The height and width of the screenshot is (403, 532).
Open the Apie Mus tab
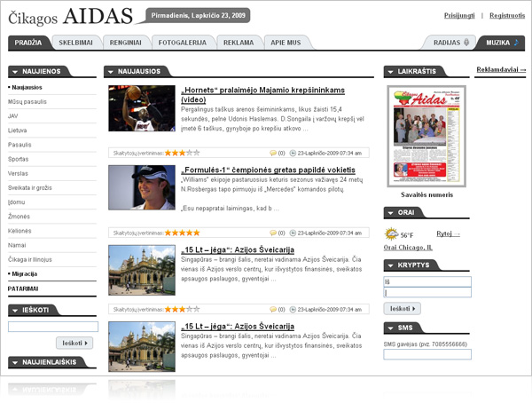pos(286,43)
